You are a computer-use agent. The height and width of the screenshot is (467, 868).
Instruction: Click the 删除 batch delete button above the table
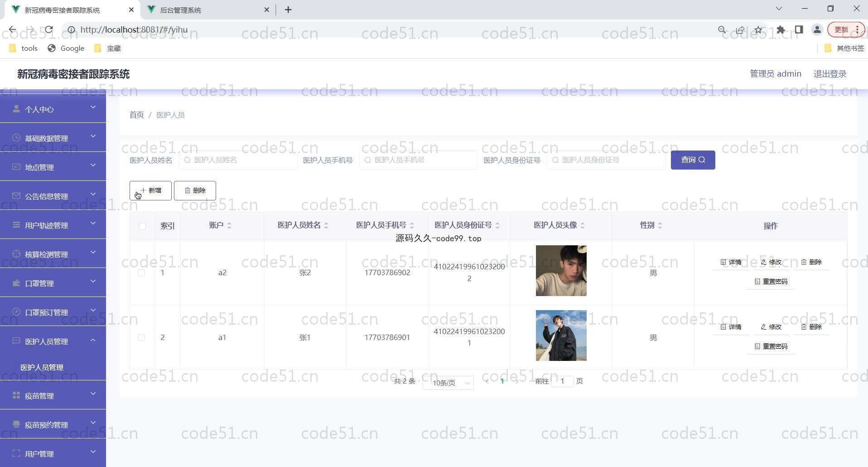[195, 190]
